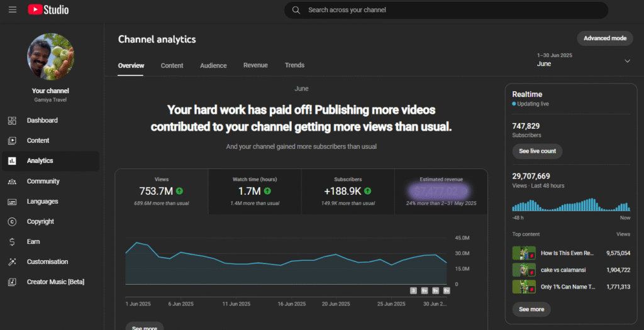644x330 pixels.
Task: Open the Revenue analytics tab
Action: tap(255, 65)
